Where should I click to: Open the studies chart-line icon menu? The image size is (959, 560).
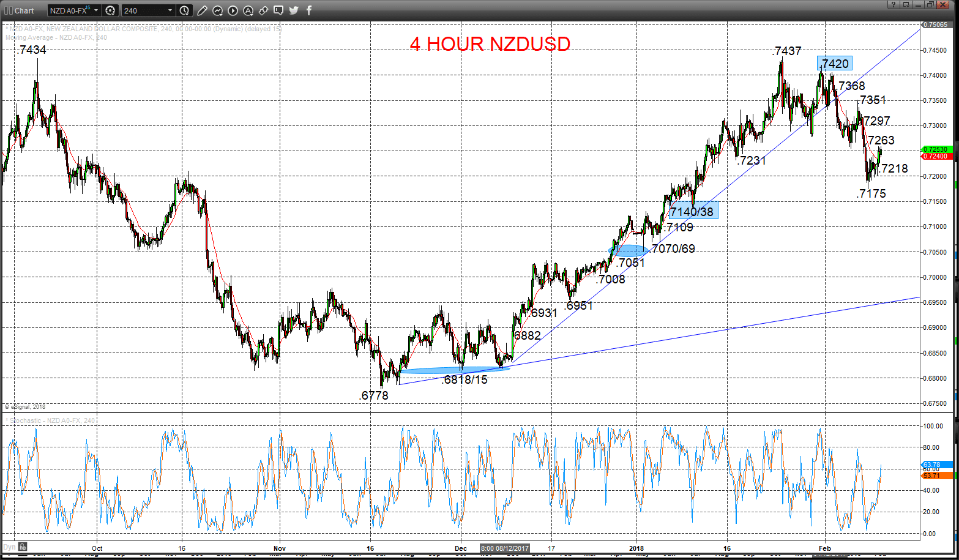tap(218, 10)
